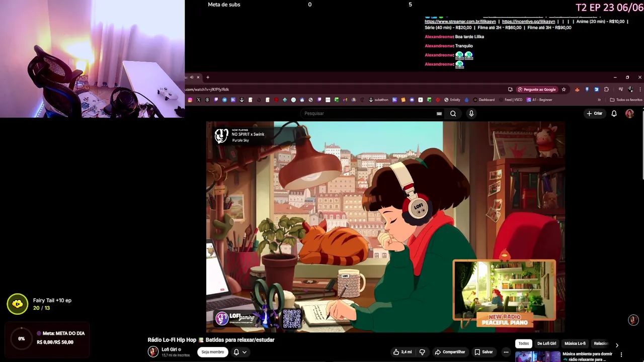The image size is (644, 362).
Task: Open more actions ellipsis under video
Action: click(506, 352)
